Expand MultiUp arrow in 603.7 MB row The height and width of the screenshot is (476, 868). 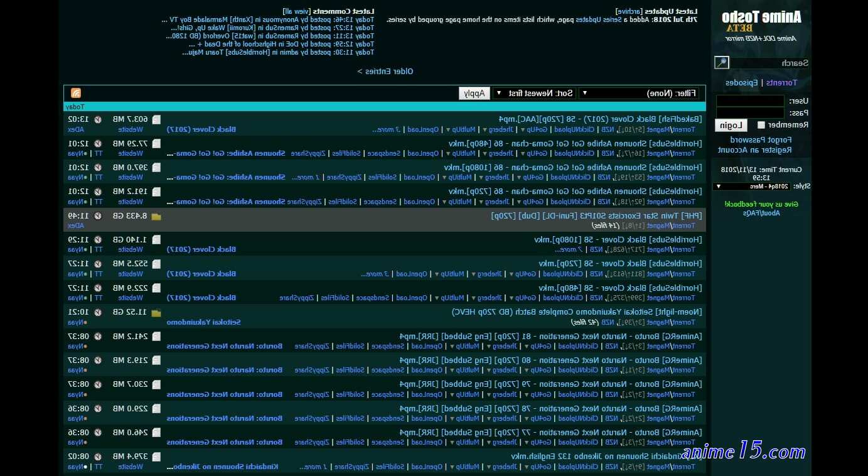[447, 130]
